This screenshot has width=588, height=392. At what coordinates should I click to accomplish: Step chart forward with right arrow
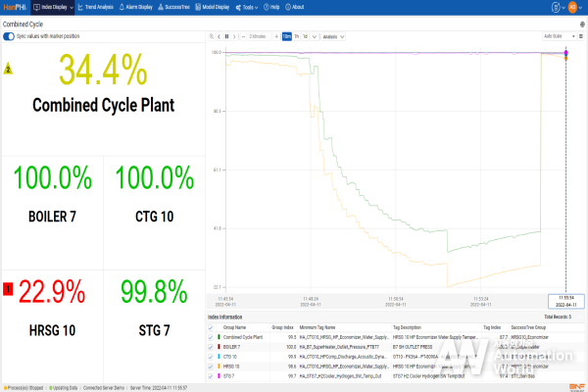click(x=234, y=36)
